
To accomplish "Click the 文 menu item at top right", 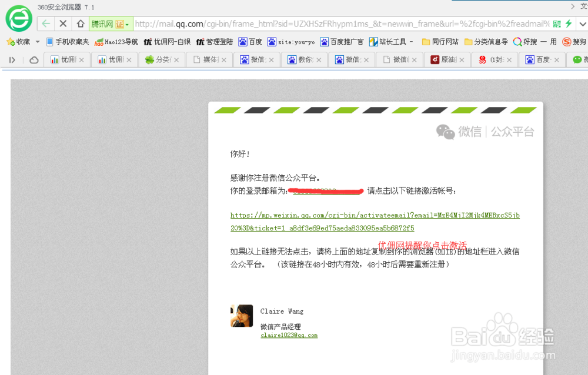I will pos(584,6).
